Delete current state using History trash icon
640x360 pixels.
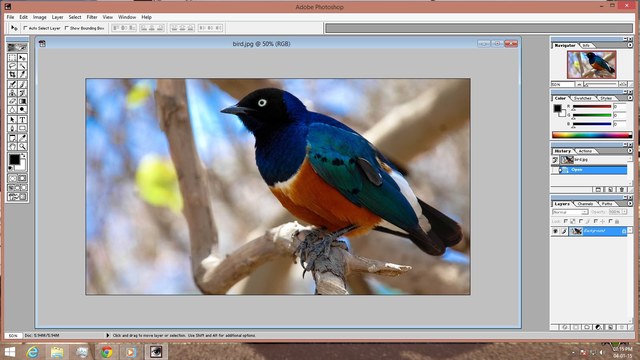coord(622,190)
